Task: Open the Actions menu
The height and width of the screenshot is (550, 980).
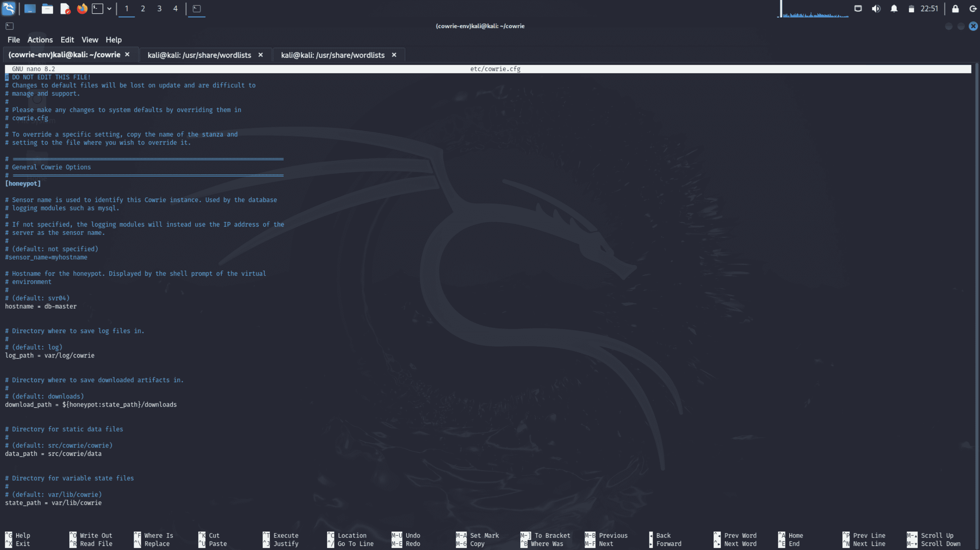Action: [x=40, y=40]
